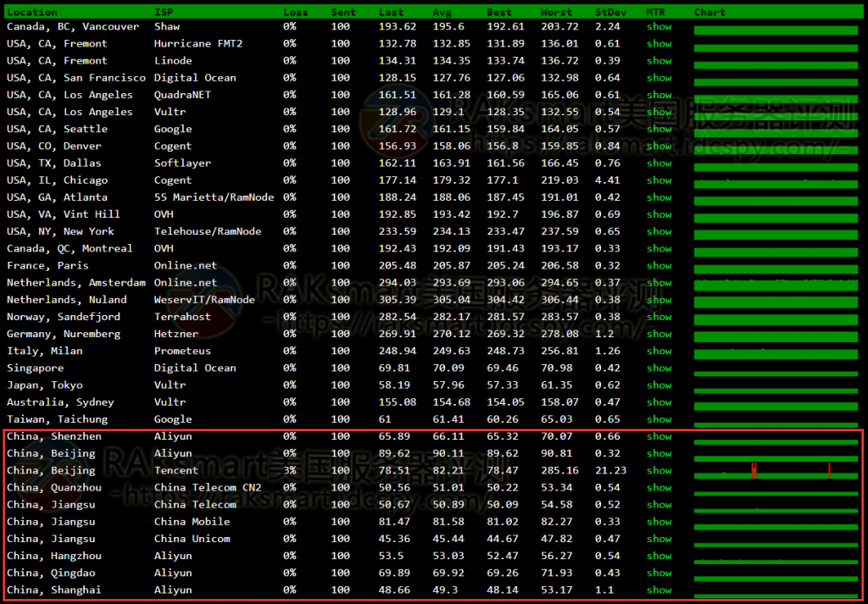Show MTR for Beijing Aliyun row
This screenshot has width=868, height=604.
pyautogui.click(x=659, y=453)
